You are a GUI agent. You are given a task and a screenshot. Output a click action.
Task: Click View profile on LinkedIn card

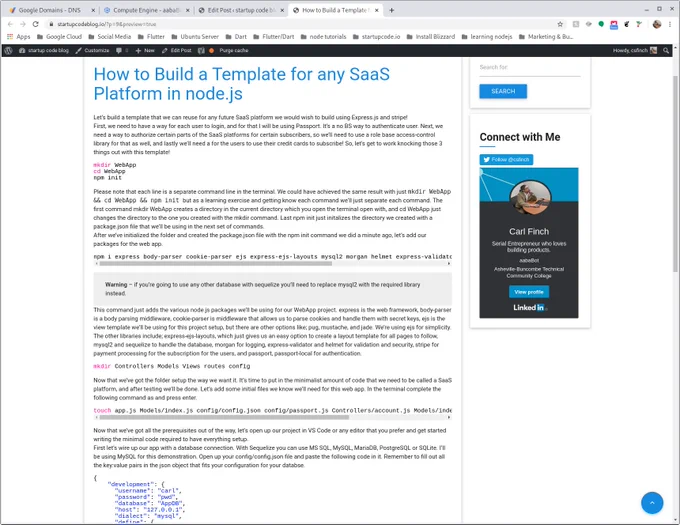click(x=529, y=292)
